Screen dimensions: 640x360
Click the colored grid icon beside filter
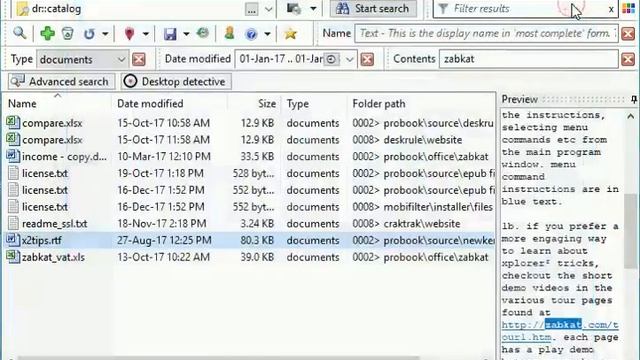click(629, 9)
